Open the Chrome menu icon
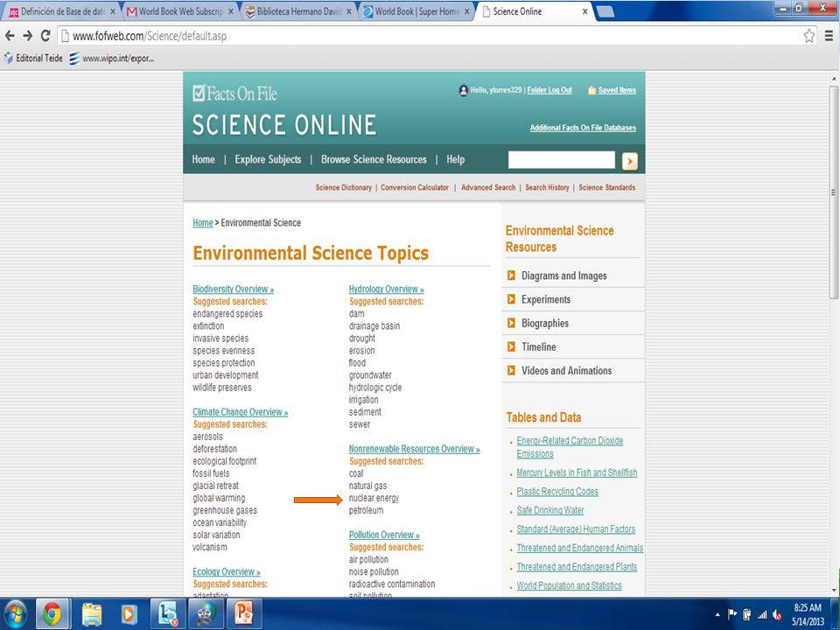The image size is (840, 630). click(x=829, y=36)
